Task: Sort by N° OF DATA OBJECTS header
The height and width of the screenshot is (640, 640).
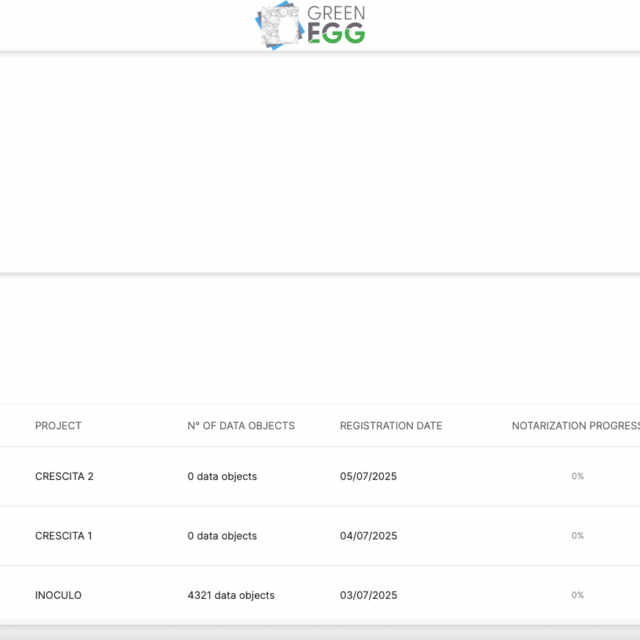Action: tap(241, 426)
